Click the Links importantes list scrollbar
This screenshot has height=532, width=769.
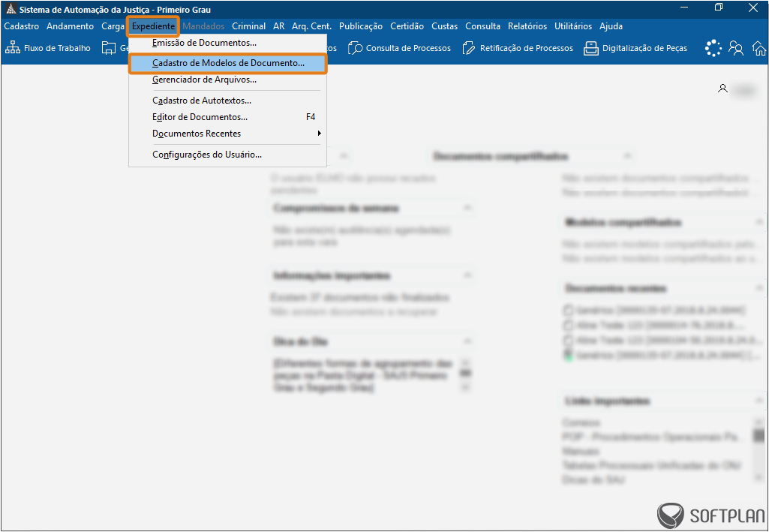click(758, 451)
